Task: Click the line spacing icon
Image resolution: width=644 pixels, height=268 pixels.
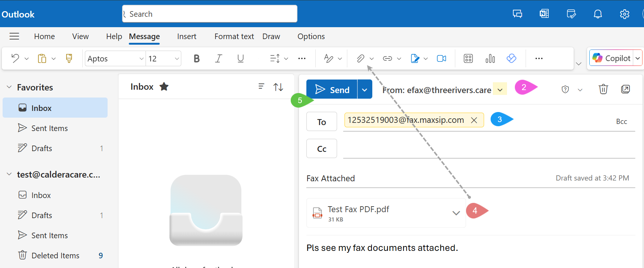Action: (x=275, y=58)
